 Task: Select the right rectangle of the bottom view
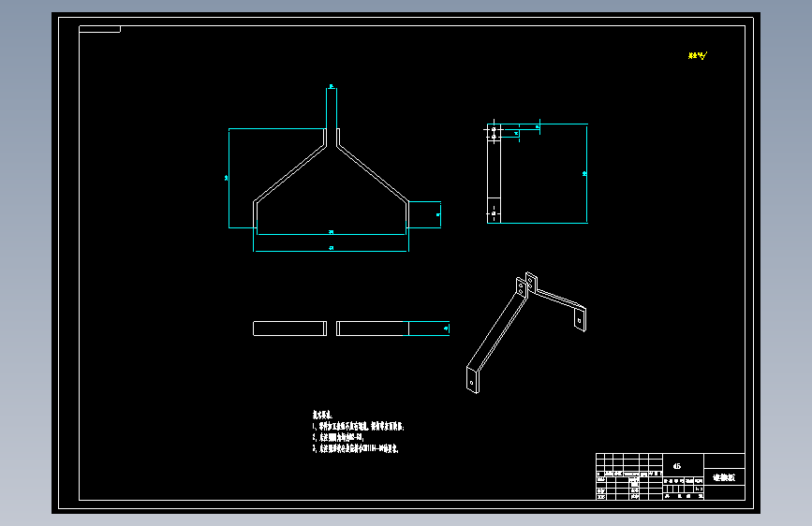373,329
